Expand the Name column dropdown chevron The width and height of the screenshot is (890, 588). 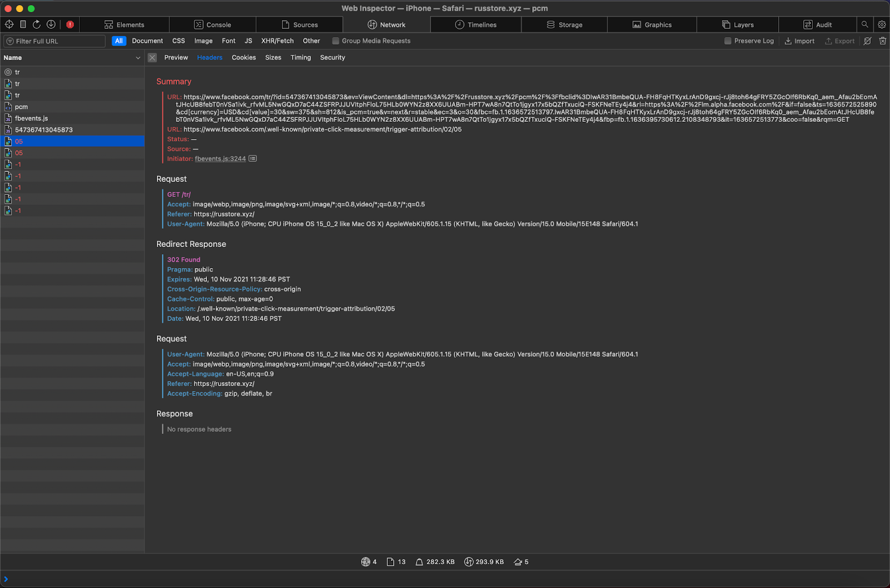point(138,58)
